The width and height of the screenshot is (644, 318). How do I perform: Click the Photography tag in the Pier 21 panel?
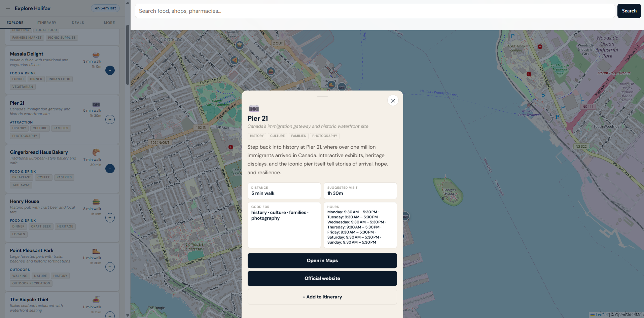(x=325, y=136)
